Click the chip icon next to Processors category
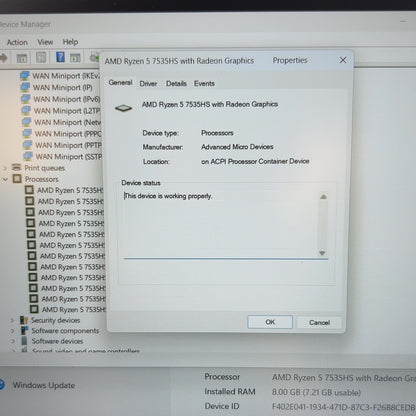The height and width of the screenshot is (416, 416). [17, 179]
